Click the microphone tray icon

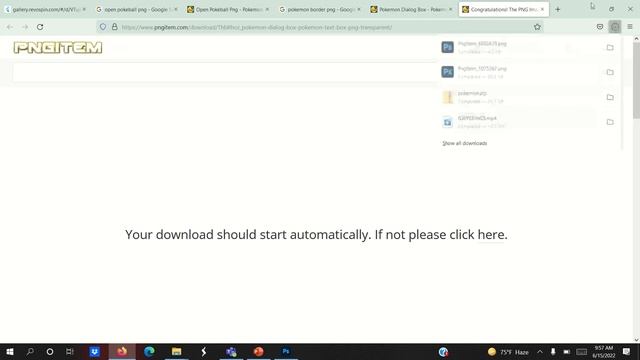553,352
